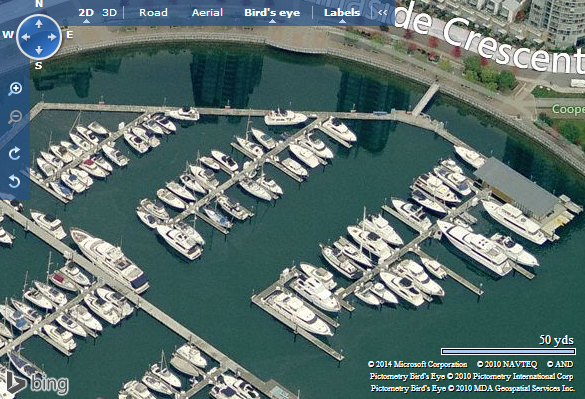Select the Bird's eye map style
Screen dimensions: 585x399
[272, 13]
